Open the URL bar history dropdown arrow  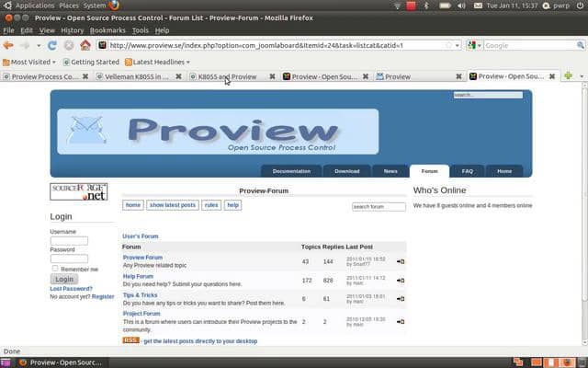click(458, 45)
